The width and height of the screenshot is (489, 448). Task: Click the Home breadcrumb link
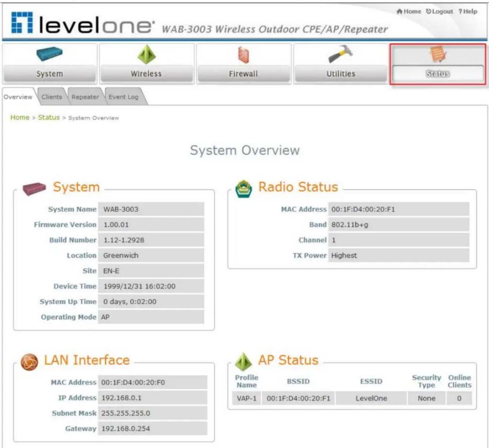coord(20,117)
